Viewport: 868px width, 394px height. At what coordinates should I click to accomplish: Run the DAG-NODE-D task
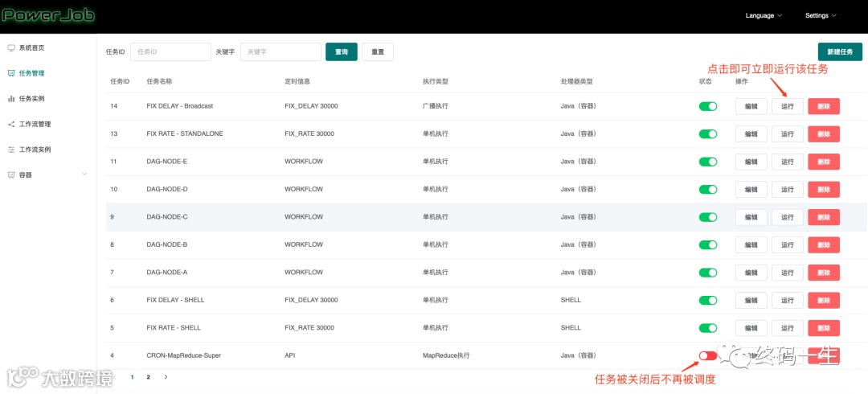pos(787,190)
